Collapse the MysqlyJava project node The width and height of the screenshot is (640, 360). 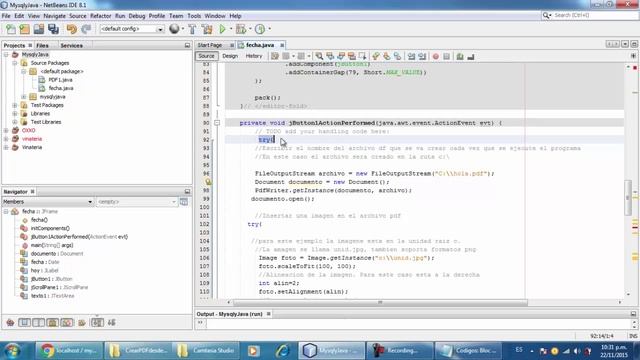tap(6, 54)
